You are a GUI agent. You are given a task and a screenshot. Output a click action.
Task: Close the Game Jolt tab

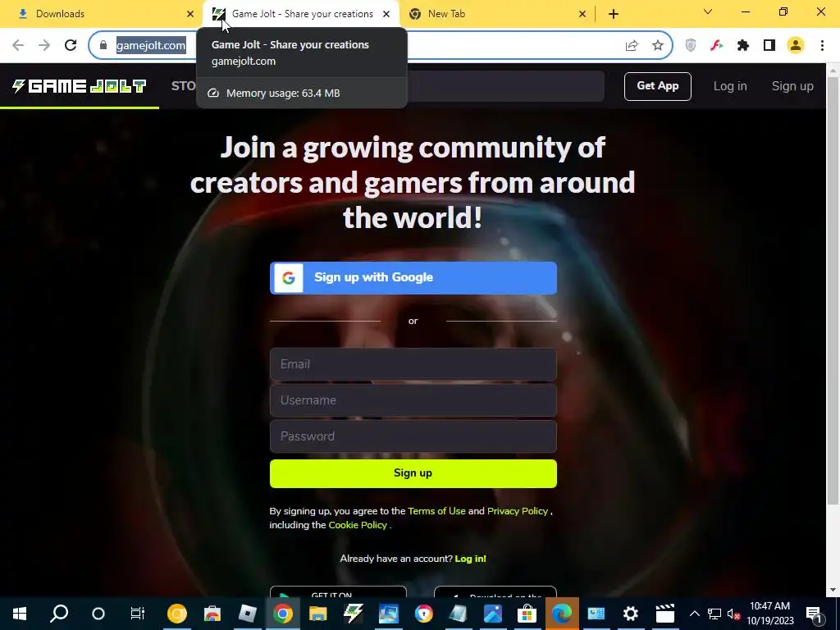coord(386,14)
